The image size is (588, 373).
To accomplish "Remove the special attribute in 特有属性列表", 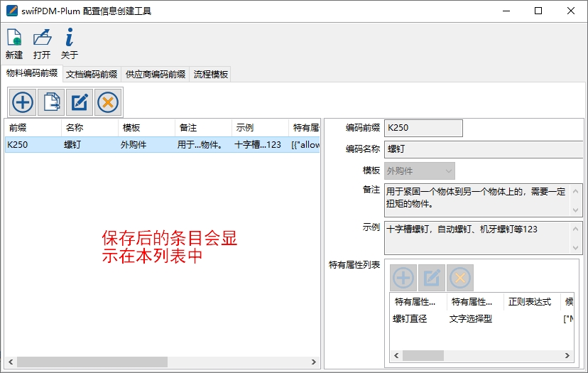I will coord(460,278).
